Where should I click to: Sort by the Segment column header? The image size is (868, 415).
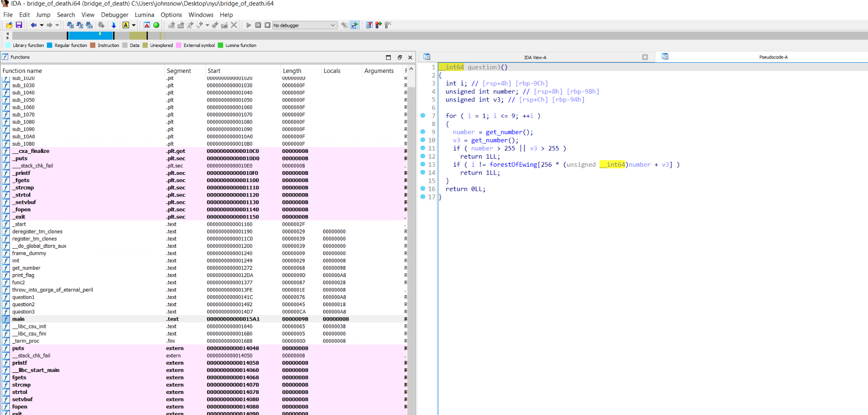(185, 71)
